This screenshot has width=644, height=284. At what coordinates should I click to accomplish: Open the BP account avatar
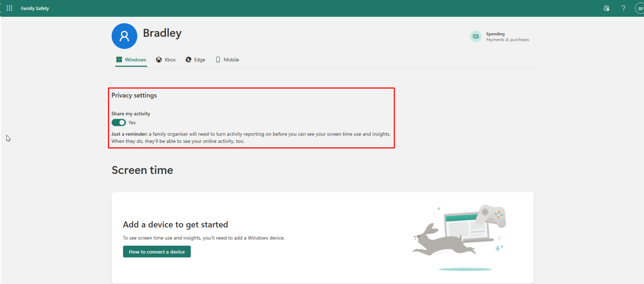[640, 8]
